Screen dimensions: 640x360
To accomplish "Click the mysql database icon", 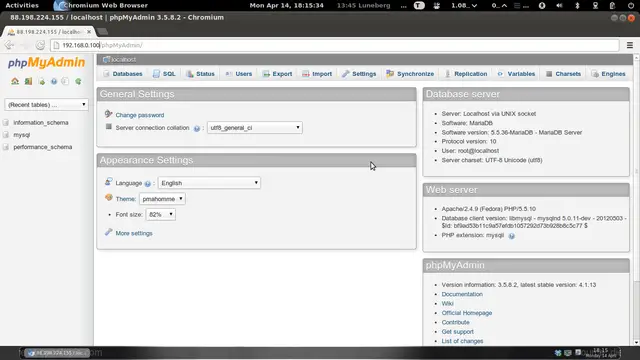I will point(6,135).
